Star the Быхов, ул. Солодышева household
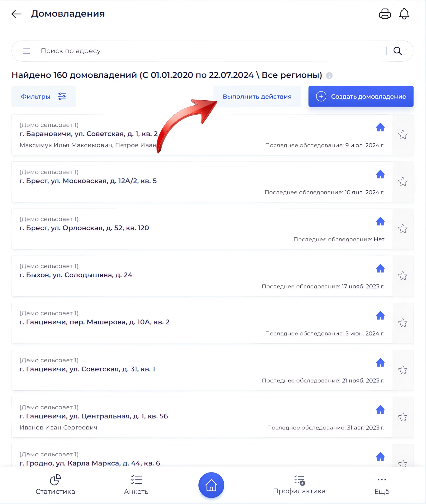The width and height of the screenshot is (426, 504). point(403,276)
